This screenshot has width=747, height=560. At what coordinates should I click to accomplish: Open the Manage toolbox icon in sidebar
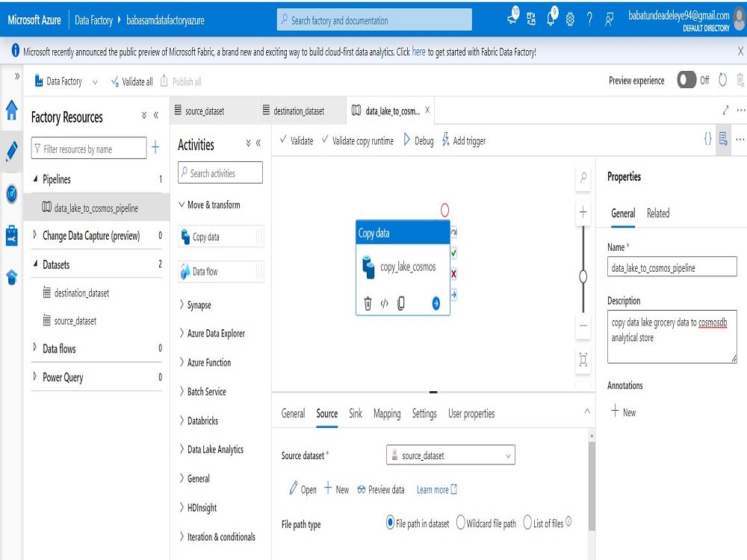point(11,235)
